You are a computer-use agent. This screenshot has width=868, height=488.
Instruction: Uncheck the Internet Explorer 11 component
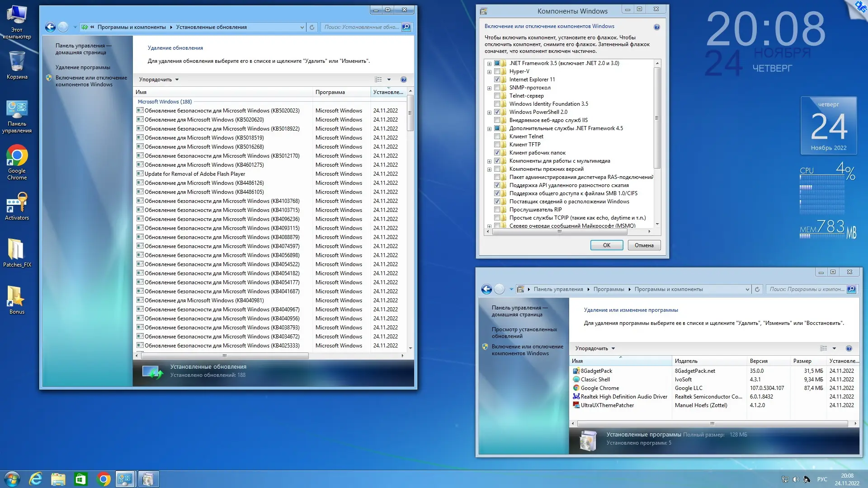coord(497,80)
